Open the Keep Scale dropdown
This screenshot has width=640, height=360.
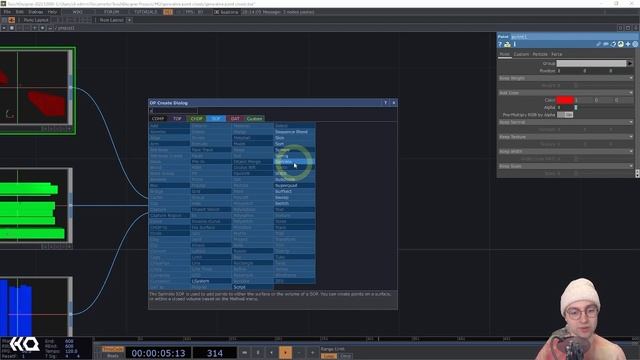click(x=566, y=166)
